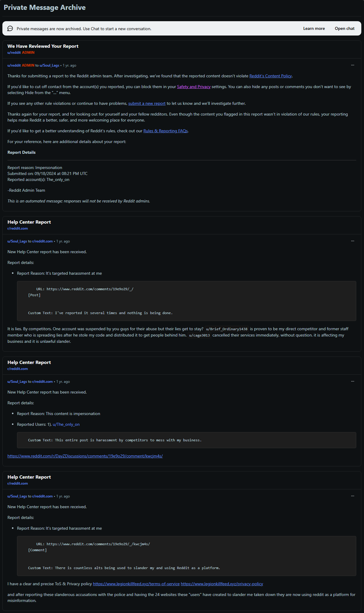Open reported user u/The_only_on profile link

[x=66, y=424]
